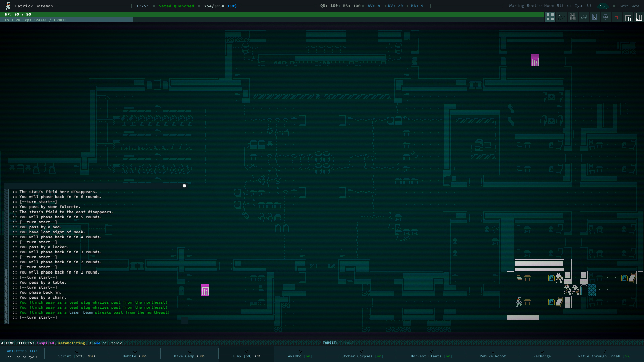The height and width of the screenshot is (362, 644).
Task: Click the goggles mask toolbar icon
Action: click(605, 17)
